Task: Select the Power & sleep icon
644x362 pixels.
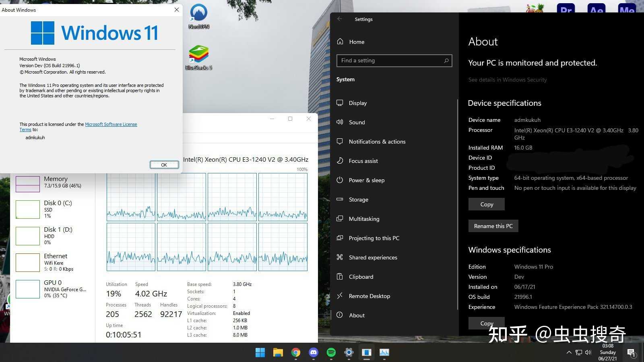Action: point(340,180)
